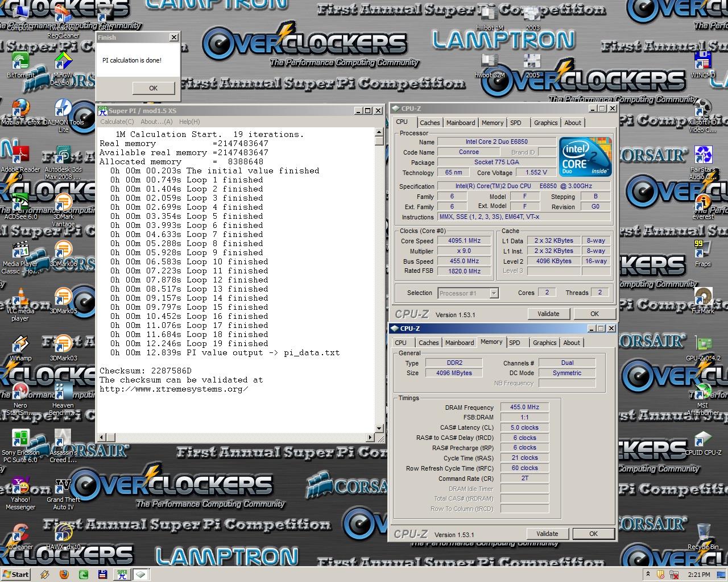Click Super PI horizontal scrollbar right arrow

[x=370, y=438]
